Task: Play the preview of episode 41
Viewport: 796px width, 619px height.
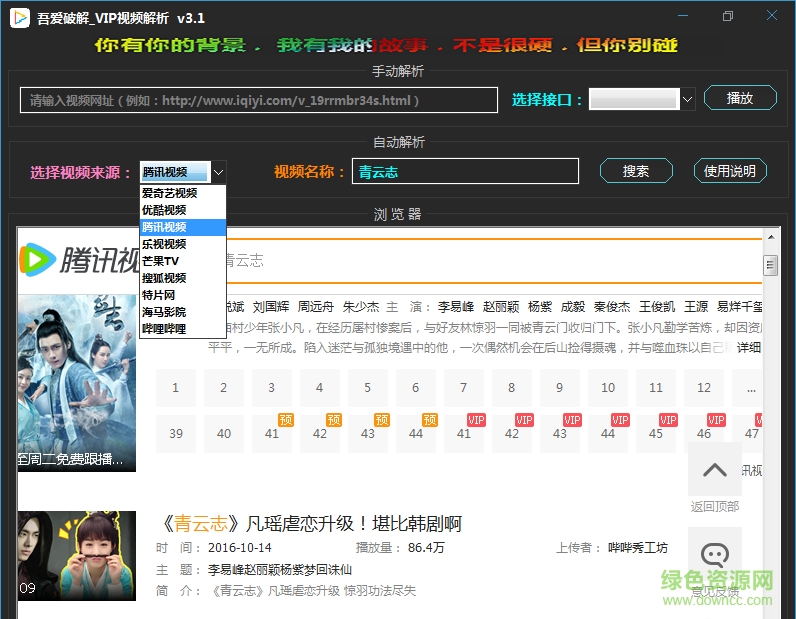Action: tap(272, 434)
